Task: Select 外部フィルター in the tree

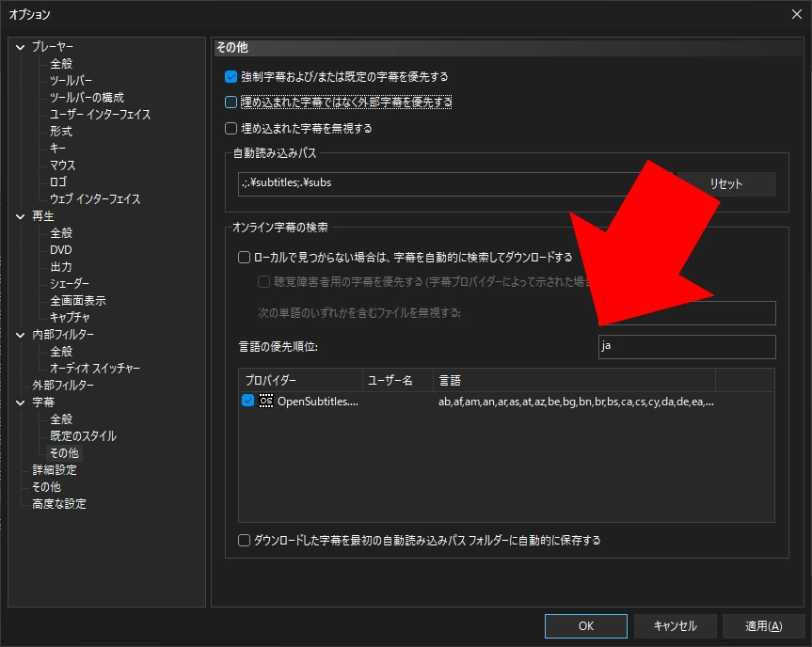Action: [63, 386]
